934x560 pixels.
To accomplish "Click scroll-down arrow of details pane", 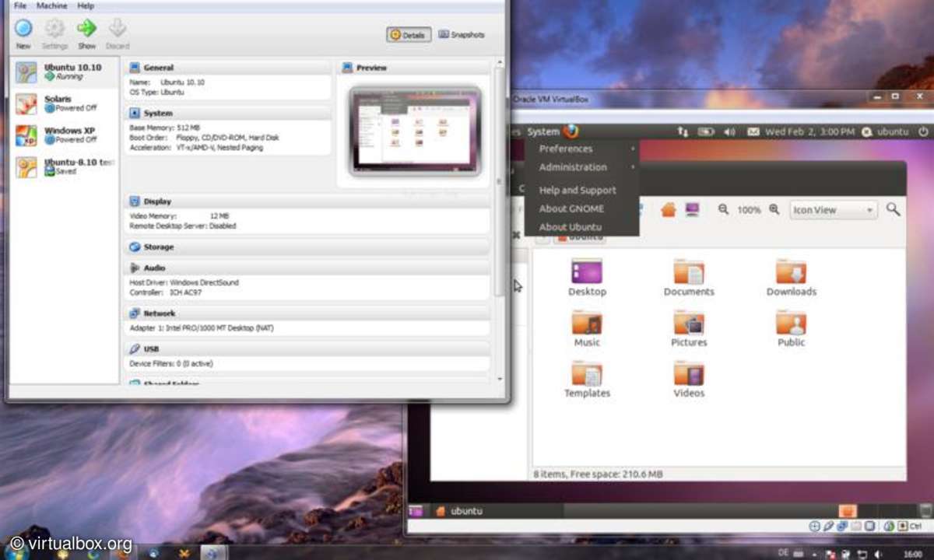I will pyautogui.click(x=499, y=379).
